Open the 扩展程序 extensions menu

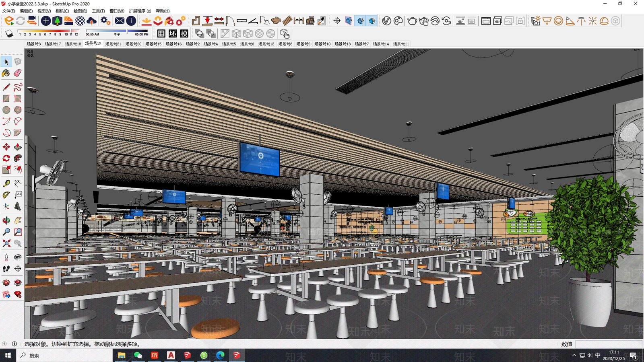click(x=140, y=11)
